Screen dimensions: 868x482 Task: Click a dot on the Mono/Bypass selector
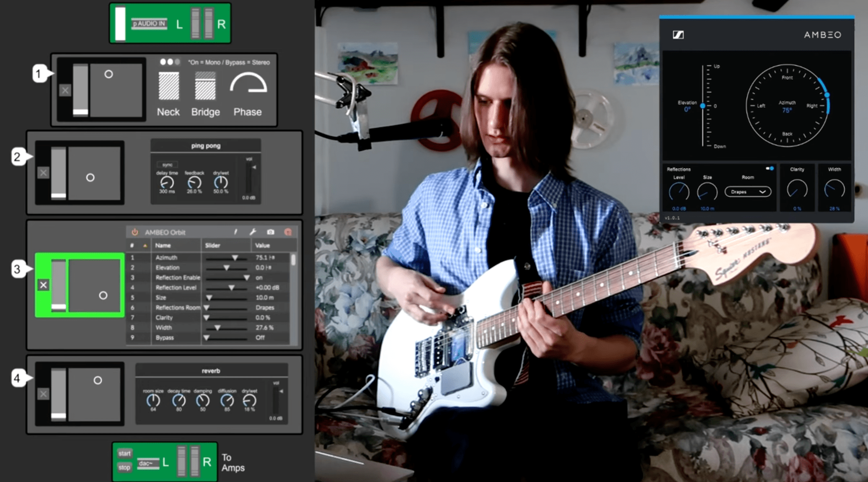(164, 62)
